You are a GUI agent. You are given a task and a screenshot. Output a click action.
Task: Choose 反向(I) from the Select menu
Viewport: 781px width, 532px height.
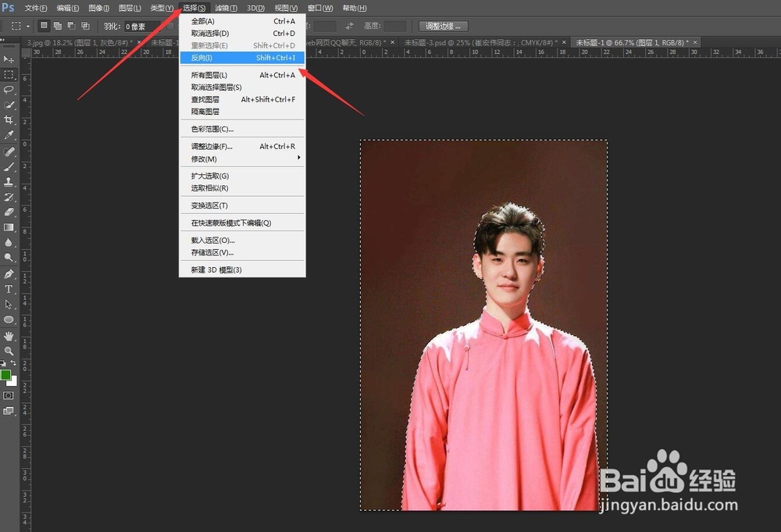click(x=243, y=58)
